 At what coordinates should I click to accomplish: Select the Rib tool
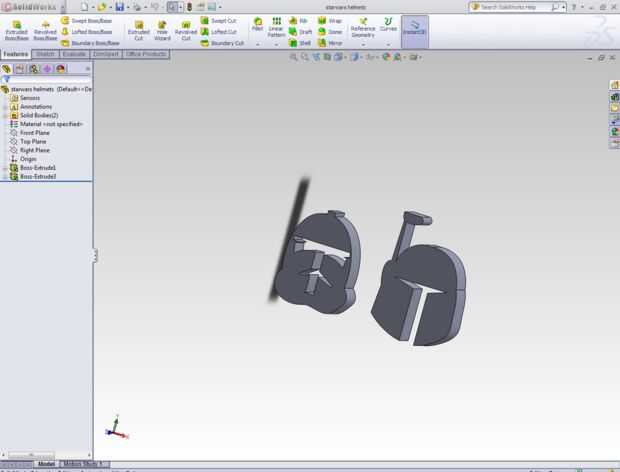pyautogui.click(x=298, y=21)
